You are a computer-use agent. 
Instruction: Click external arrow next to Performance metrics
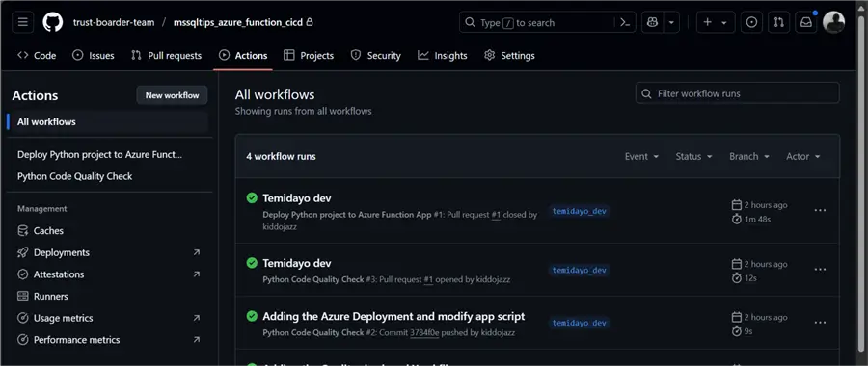coord(196,340)
